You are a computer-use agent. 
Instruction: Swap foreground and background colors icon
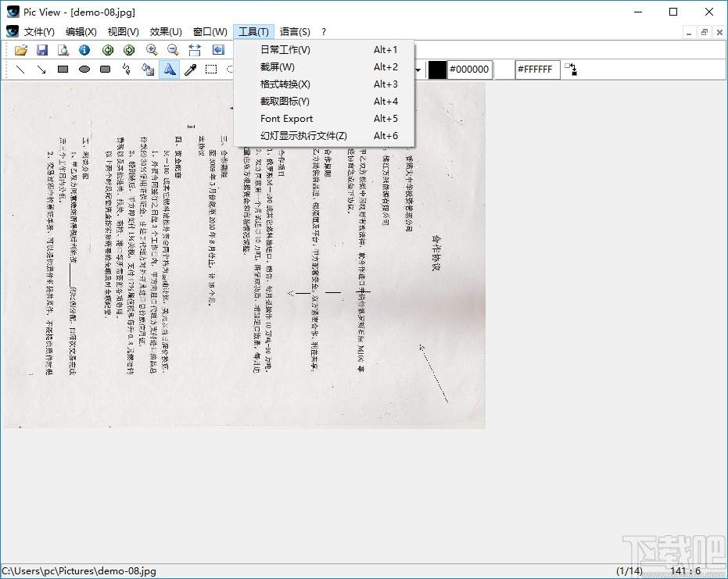tap(571, 70)
